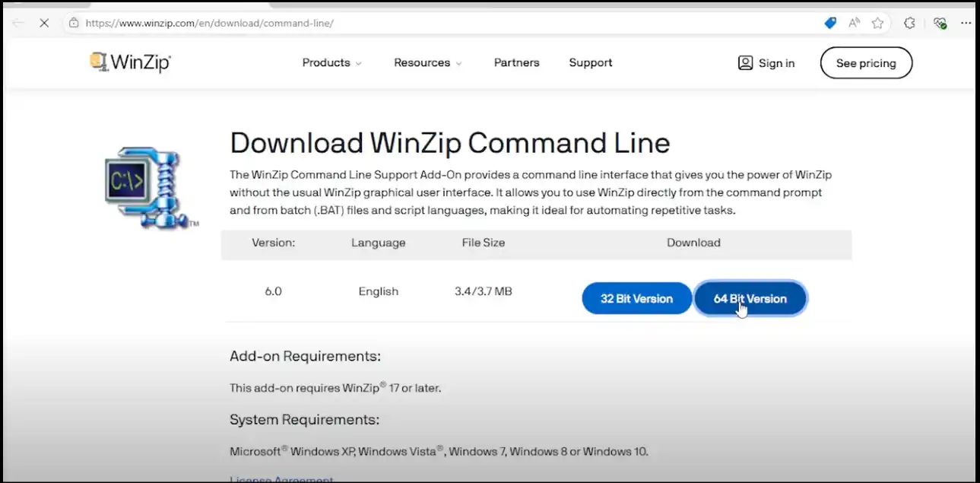The width and height of the screenshot is (980, 483).
Task: Click the Version column header
Action: click(273, 243)
